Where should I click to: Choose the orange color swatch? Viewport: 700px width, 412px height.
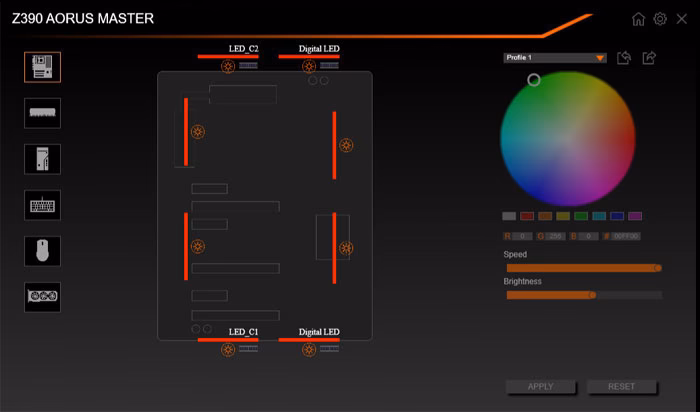pos(545,216)
